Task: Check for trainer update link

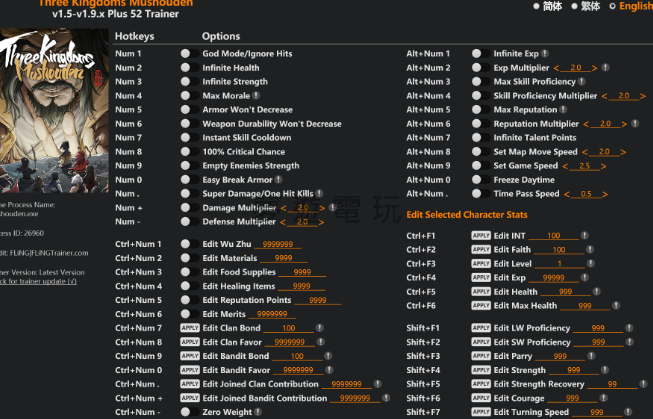Action: [40, 281]
